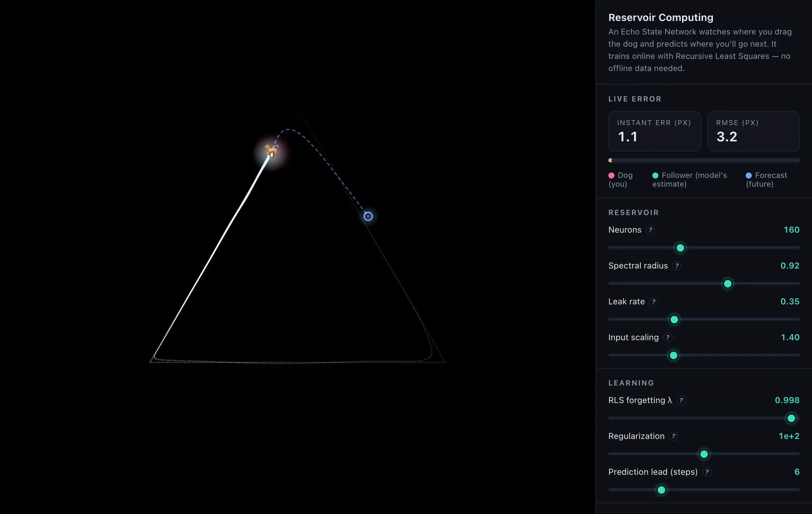Click the Instant Err value 1.1
This screenshot has height=514, width=812.
[x=627, y=137]
